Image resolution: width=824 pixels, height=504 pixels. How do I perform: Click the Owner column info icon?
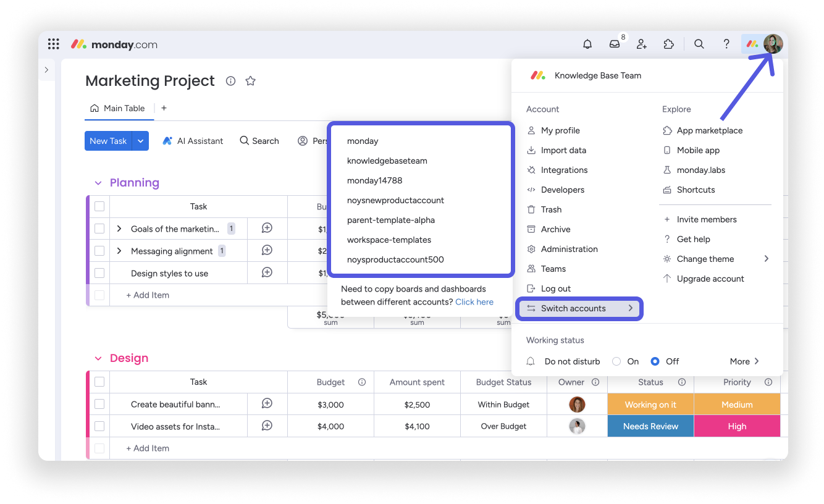coord(595,382)
